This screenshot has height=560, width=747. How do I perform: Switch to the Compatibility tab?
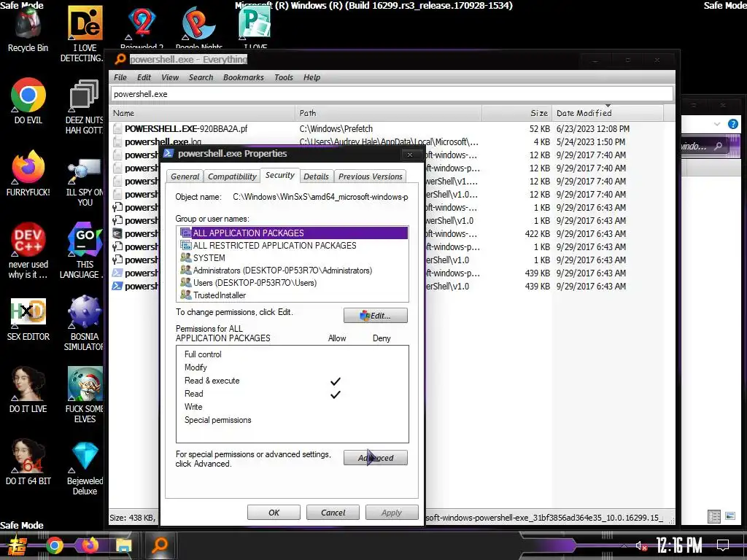pyautogui.click(x=232, y=176)
